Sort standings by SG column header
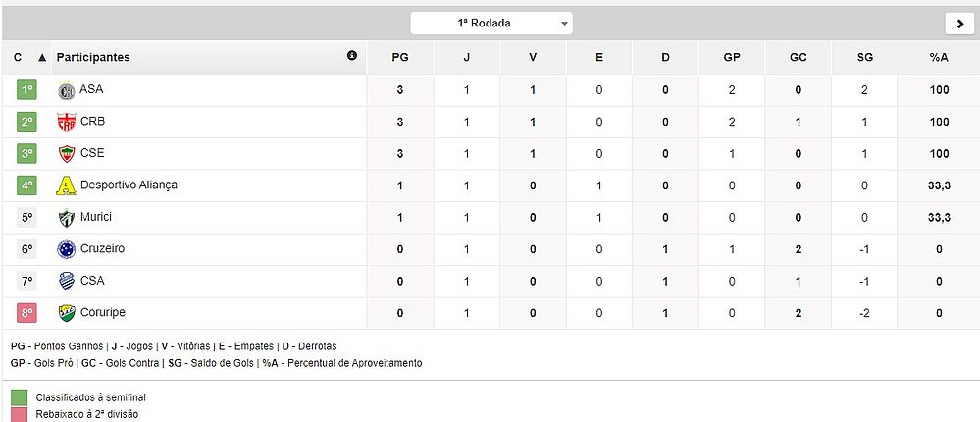This screenshot has height=422, width=980. 864,57
